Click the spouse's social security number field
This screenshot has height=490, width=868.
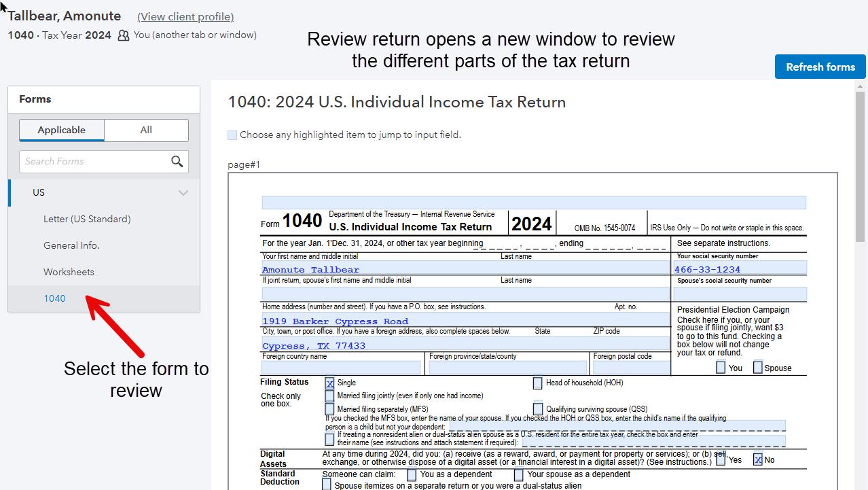[x=740, y=294]
